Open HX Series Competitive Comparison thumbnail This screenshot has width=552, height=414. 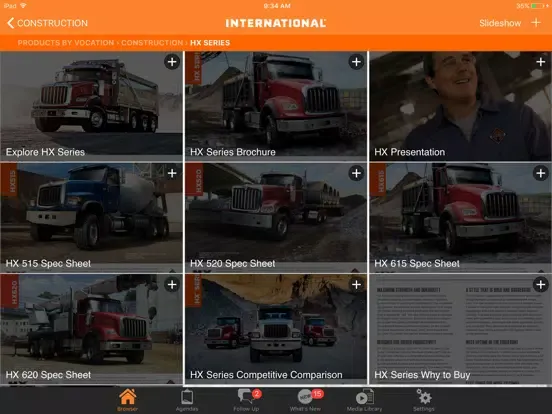pyautogui.click(x=276, y=328)
